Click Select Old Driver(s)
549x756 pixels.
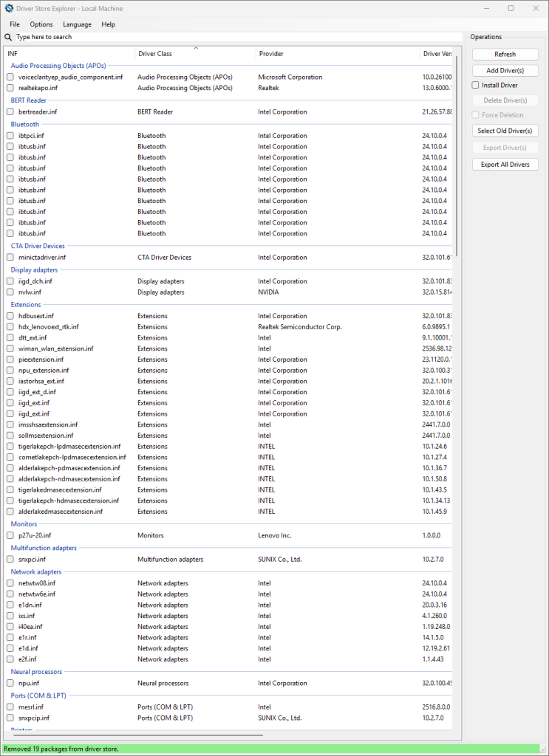[x=505, y=131]
